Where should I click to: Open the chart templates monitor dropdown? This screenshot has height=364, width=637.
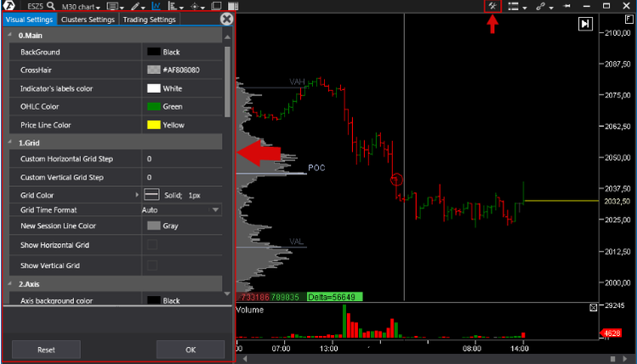point(115,7)
